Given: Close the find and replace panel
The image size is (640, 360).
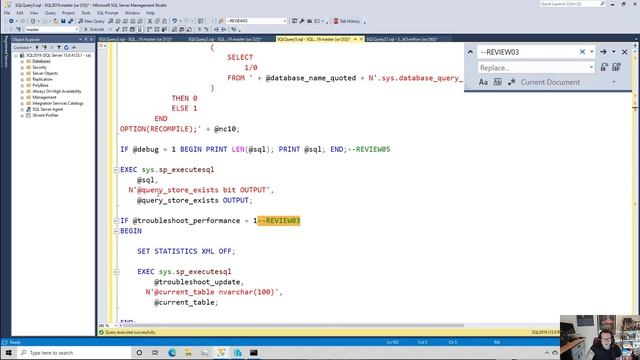Looking at the screenshot, I should tap(624, 52).
